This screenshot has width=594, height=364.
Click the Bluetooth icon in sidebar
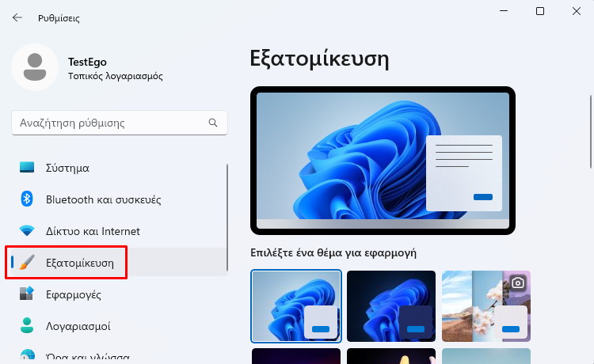[27, 199]
